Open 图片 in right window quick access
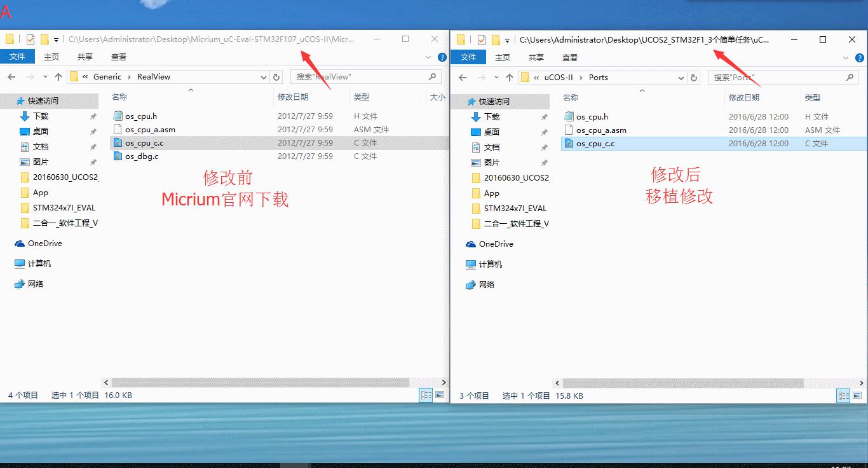 (492, 163)
